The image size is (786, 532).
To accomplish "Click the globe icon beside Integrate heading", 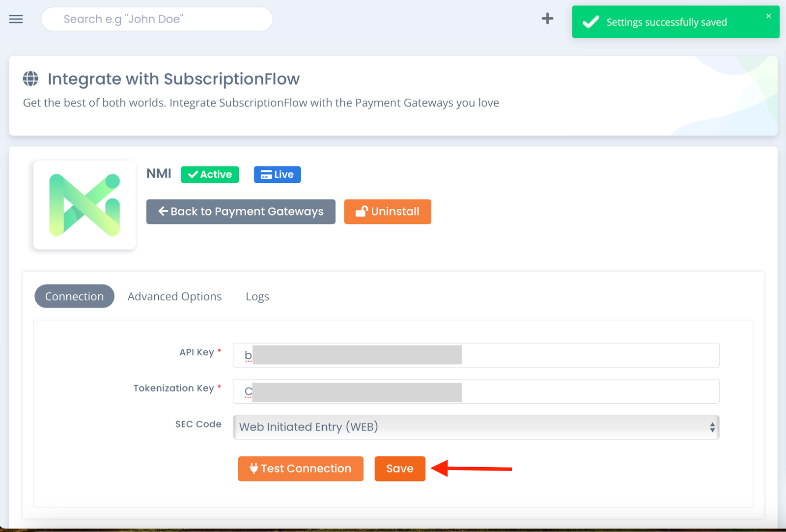I will (x=30, y=79).
